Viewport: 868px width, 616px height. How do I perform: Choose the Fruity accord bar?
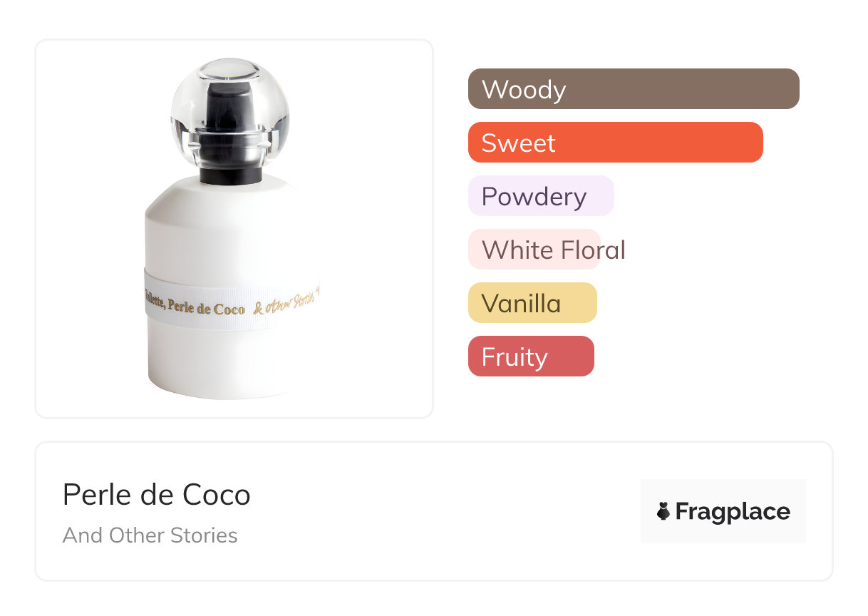[x=530, y=356]
